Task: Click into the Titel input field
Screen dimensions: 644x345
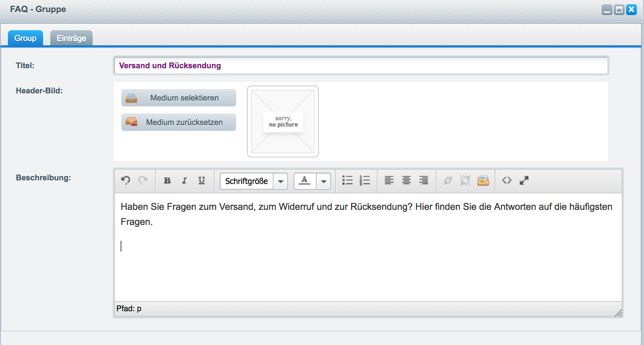Action: tap(361, 65)
